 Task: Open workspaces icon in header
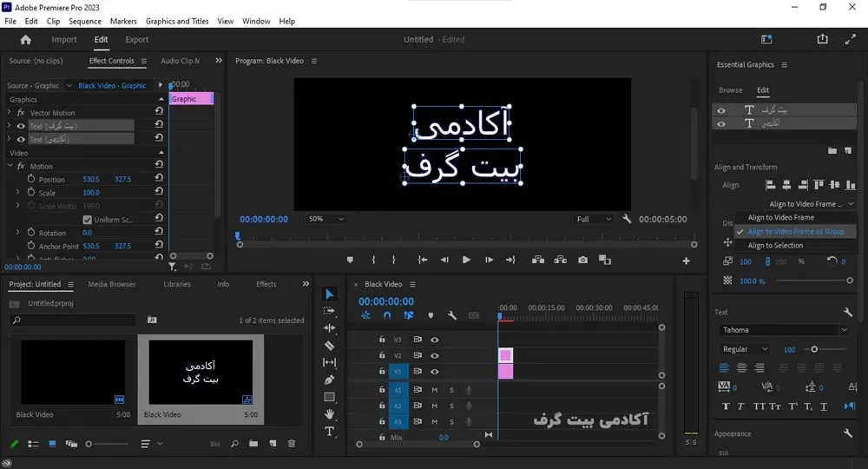[766, 39]
